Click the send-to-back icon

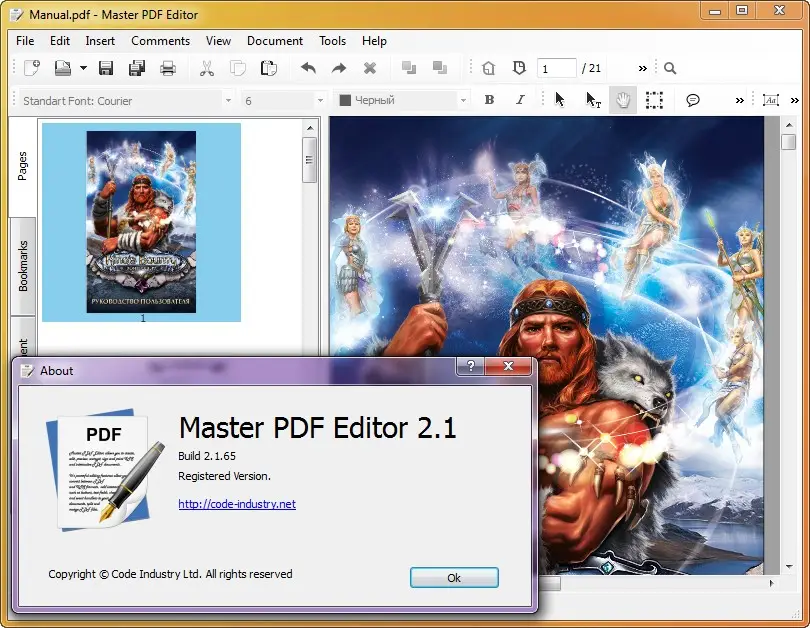pyautogui.click(x=440, y=68)
